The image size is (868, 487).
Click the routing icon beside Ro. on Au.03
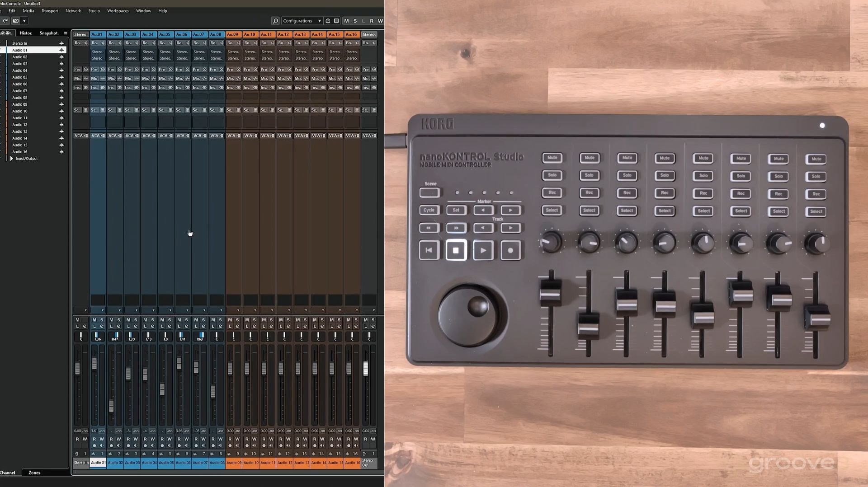tap(137, 43)
